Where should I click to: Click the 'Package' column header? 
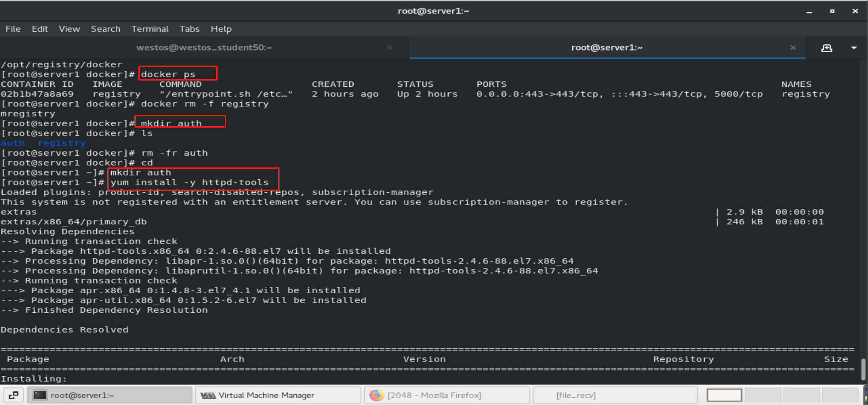click(x=28, y=359)
